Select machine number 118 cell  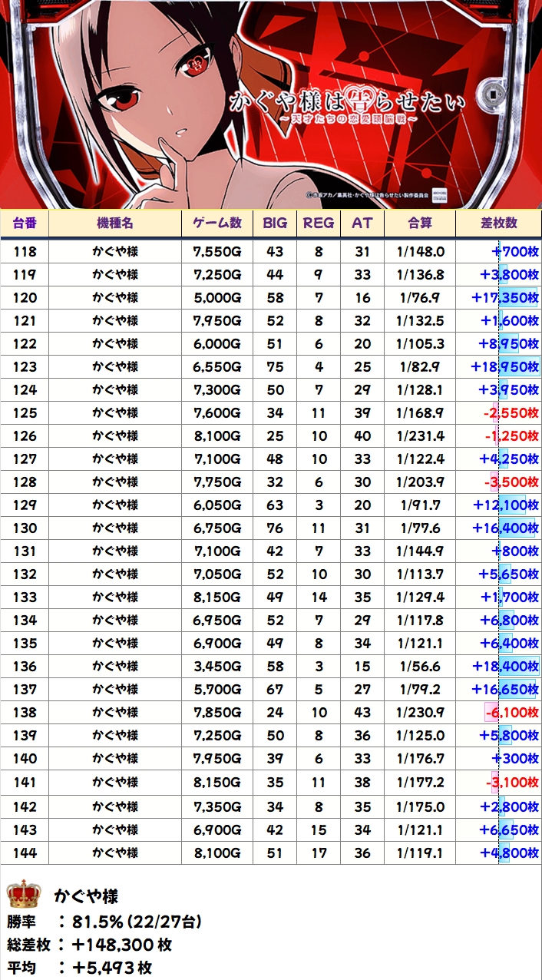(25, 252)
